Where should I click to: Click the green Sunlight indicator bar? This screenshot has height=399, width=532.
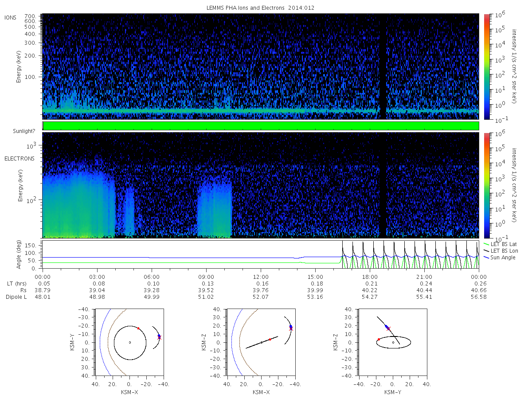261,126
